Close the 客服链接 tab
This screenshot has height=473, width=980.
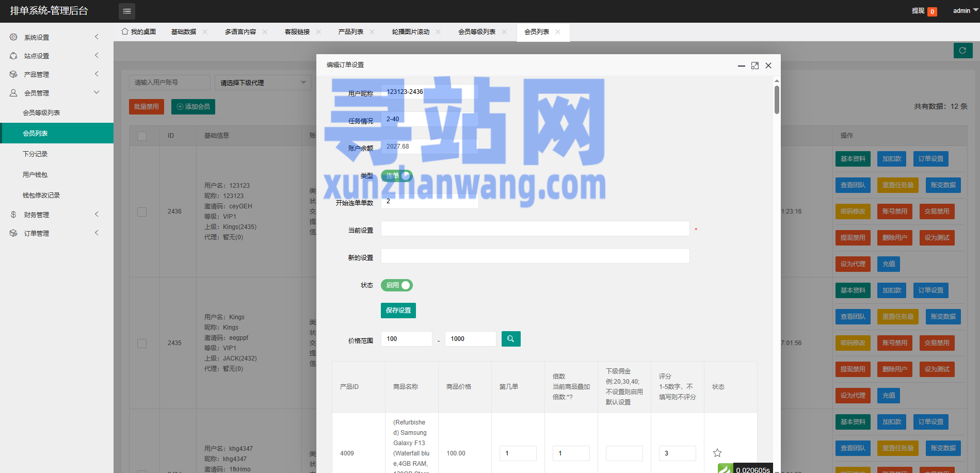click(318, 32)
